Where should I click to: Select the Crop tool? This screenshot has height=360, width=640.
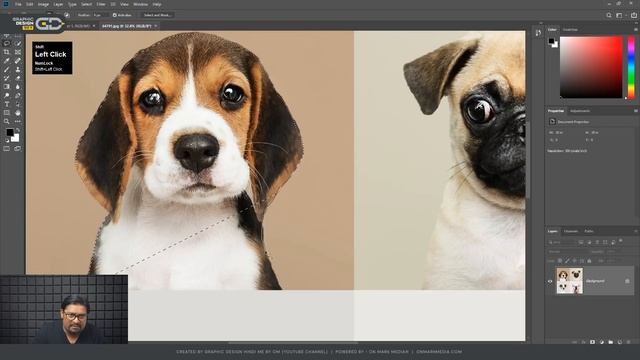tap(7, 52)
